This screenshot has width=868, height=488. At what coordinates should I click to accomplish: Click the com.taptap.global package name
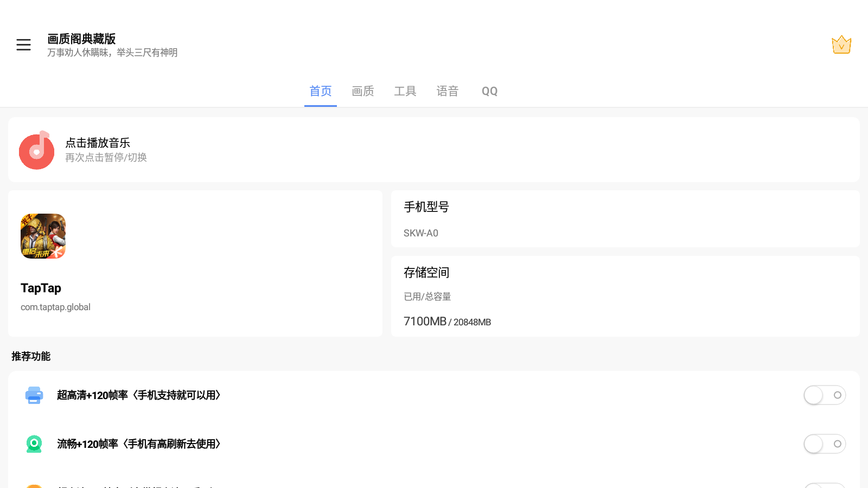coord(55,307)
